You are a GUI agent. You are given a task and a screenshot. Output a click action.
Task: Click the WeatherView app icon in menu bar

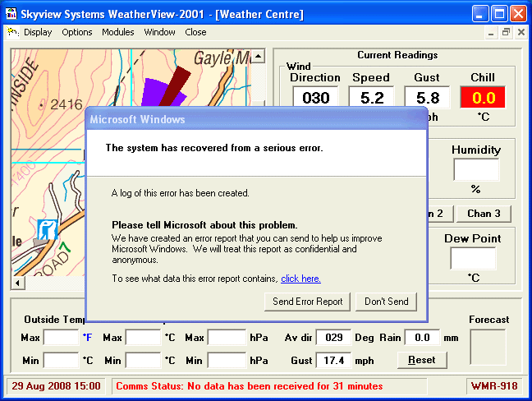point(12,32)
